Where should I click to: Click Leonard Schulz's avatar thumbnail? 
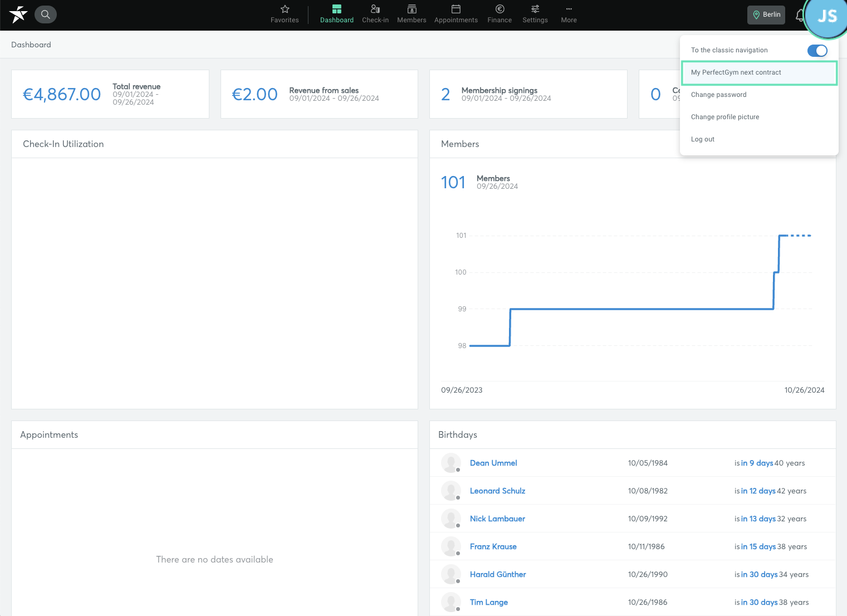coord(451,491)
